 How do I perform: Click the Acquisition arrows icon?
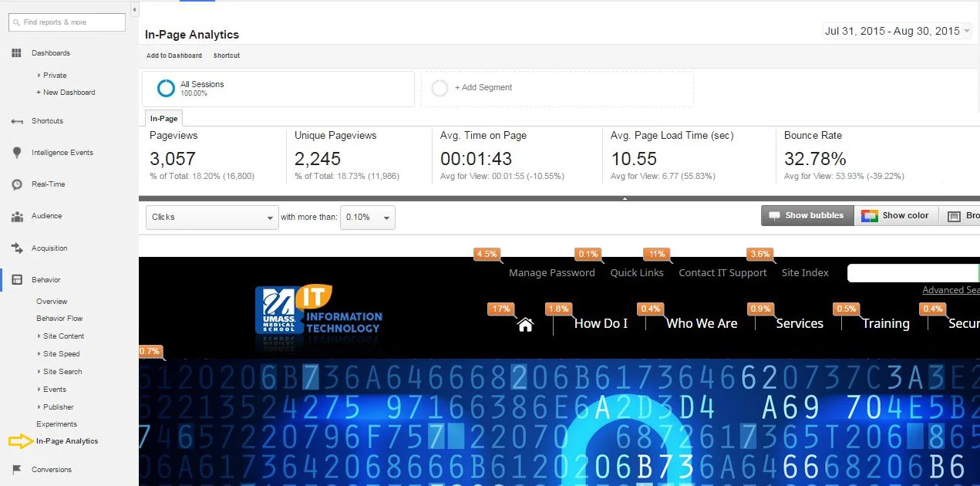[16, 248]
